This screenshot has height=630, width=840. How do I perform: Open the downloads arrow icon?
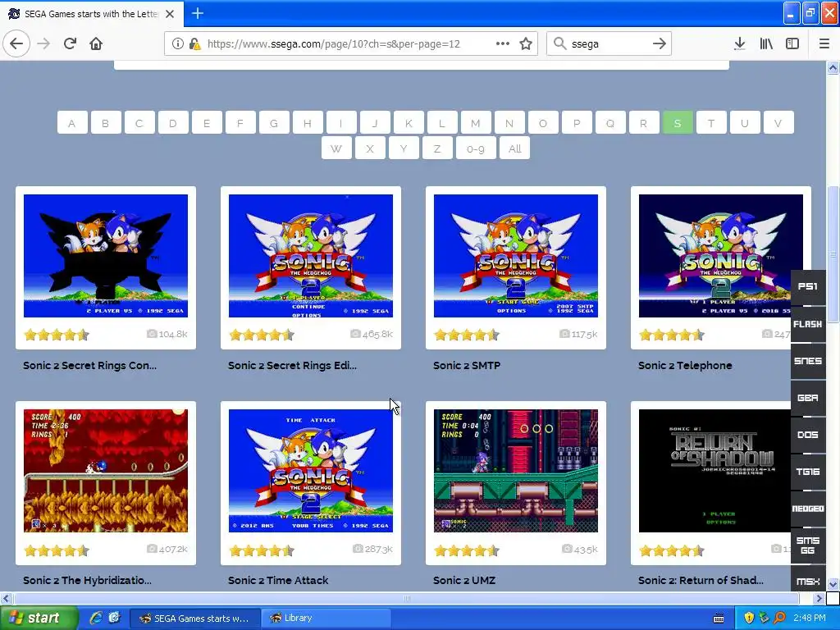[x=739, y=43]
